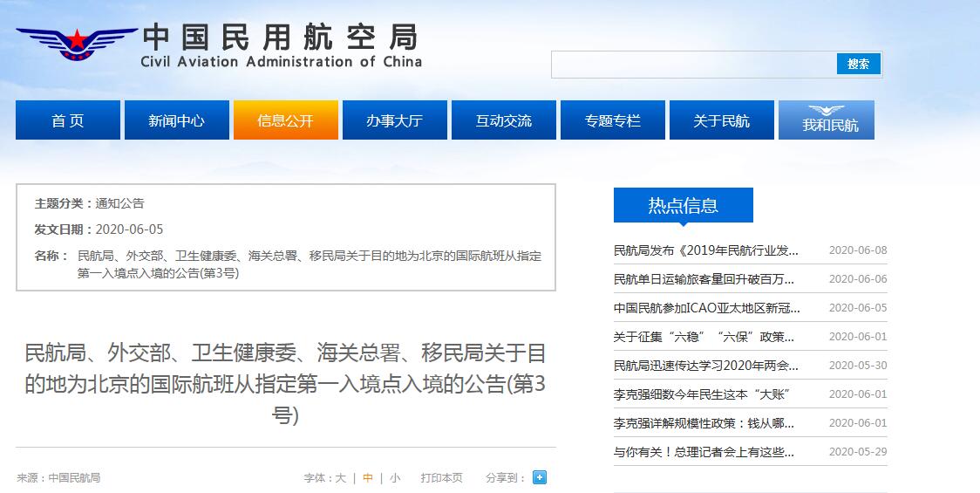The height and width of the screenshot is (493, 980).
Task: Click the CAAC winged star logo
Action: pos(76,43)
